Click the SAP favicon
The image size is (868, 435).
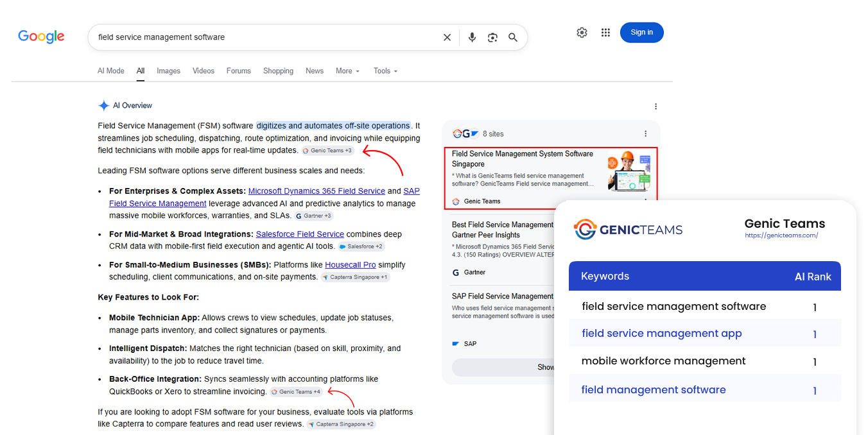[x=456, y=344]
